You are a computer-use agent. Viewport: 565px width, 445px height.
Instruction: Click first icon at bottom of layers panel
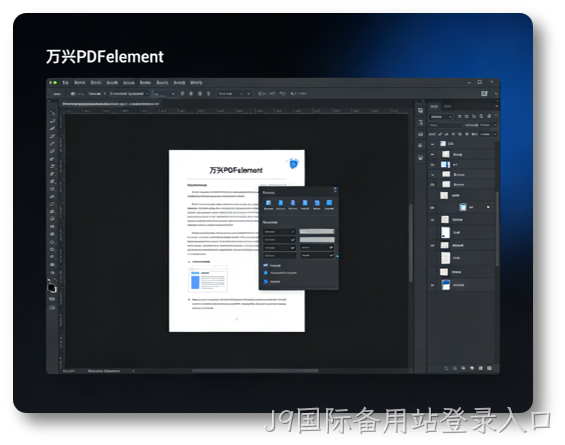pyautogui.click(x=446, y=368)
